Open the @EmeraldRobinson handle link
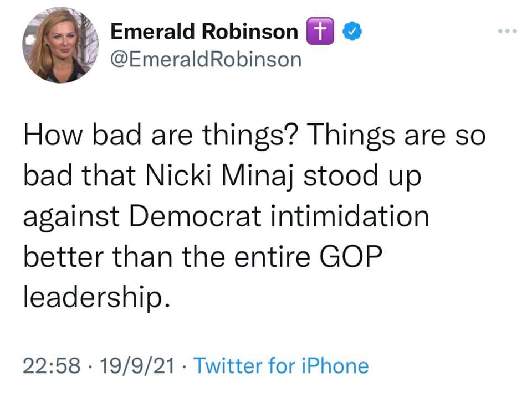 point(207,58)
